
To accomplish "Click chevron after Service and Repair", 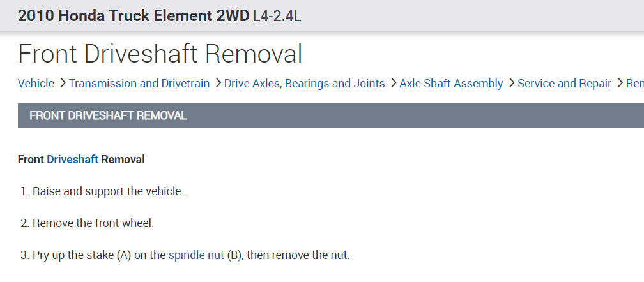I will click(x=619, y=84).
